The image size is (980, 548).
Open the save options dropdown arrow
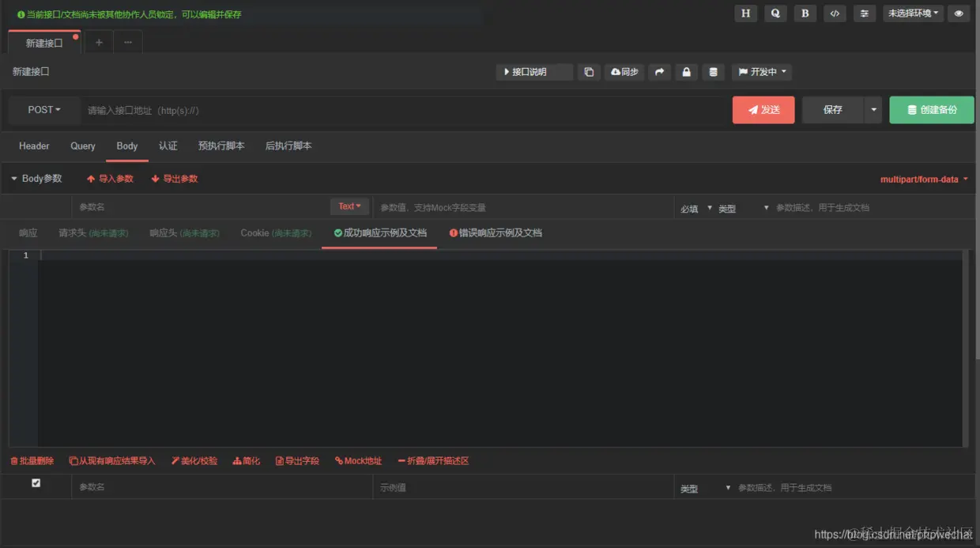873,110
